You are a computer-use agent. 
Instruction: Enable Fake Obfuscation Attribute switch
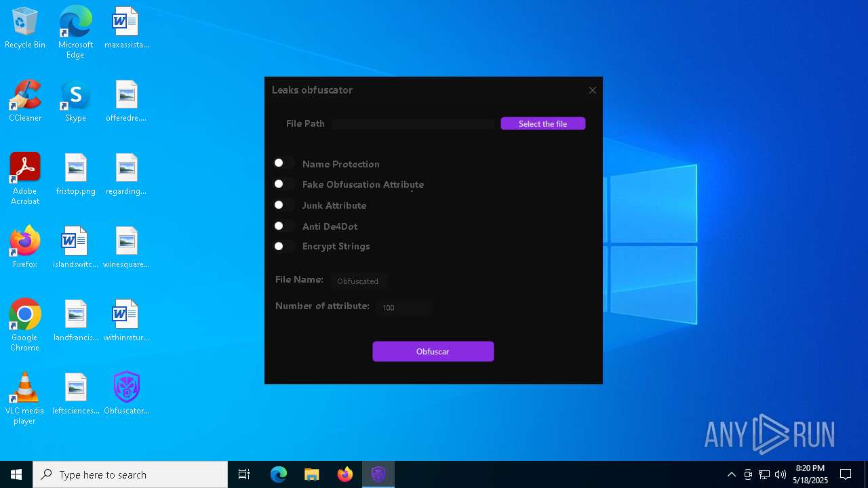click(x=284, y=184)
